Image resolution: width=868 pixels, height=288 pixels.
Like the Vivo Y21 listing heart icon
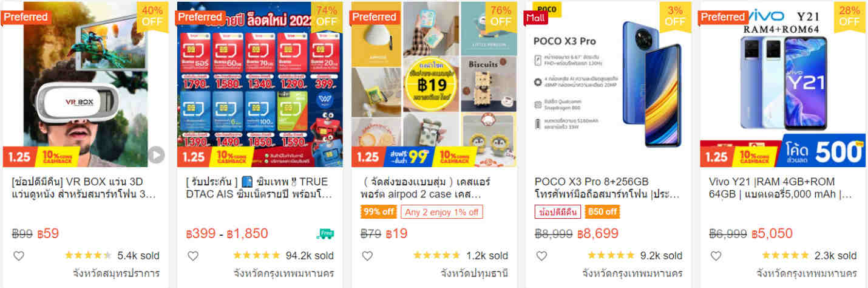716,256
